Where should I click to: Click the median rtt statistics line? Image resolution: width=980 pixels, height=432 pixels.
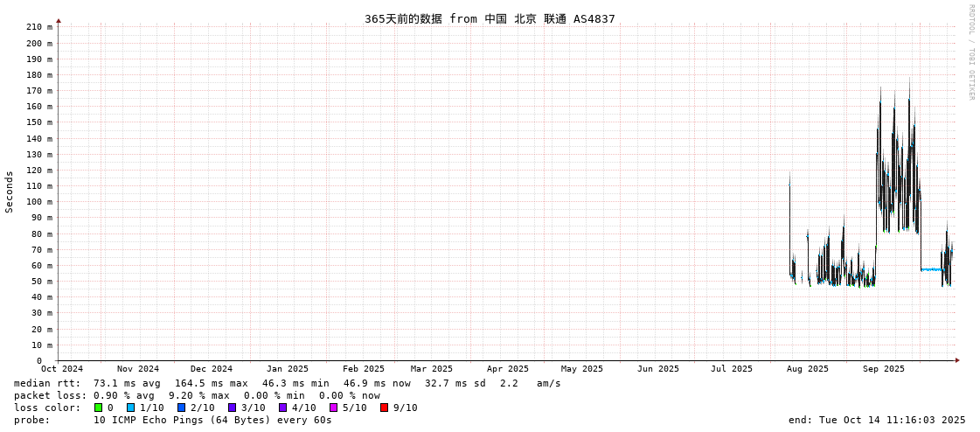point(287,383)
